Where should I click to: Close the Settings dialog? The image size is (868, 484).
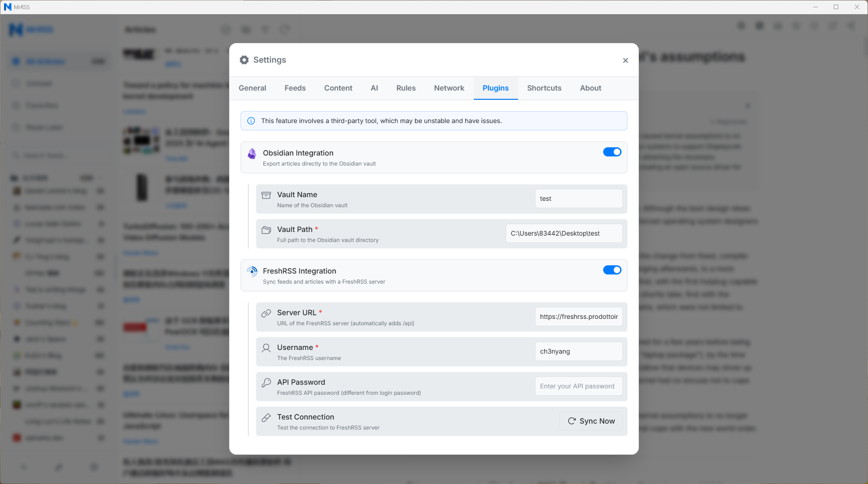625,60
